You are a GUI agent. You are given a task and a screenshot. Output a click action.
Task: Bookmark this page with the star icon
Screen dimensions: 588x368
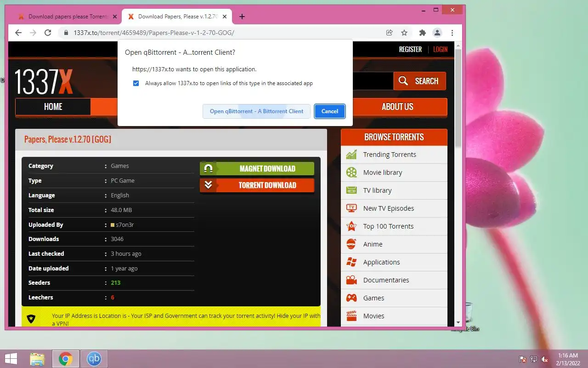pos(404,33)
